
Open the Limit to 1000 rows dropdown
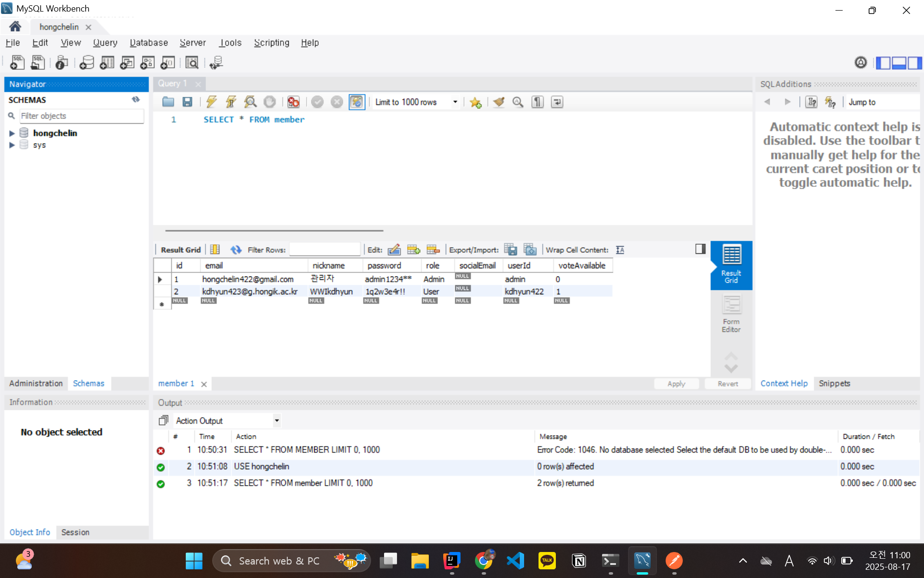455,102
